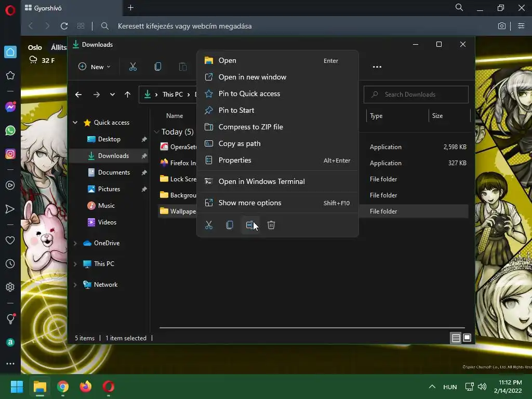Open the See more three-dots menu in Explorer
Image resolution: width=532 pixels, height=399 pixels.
377,67
